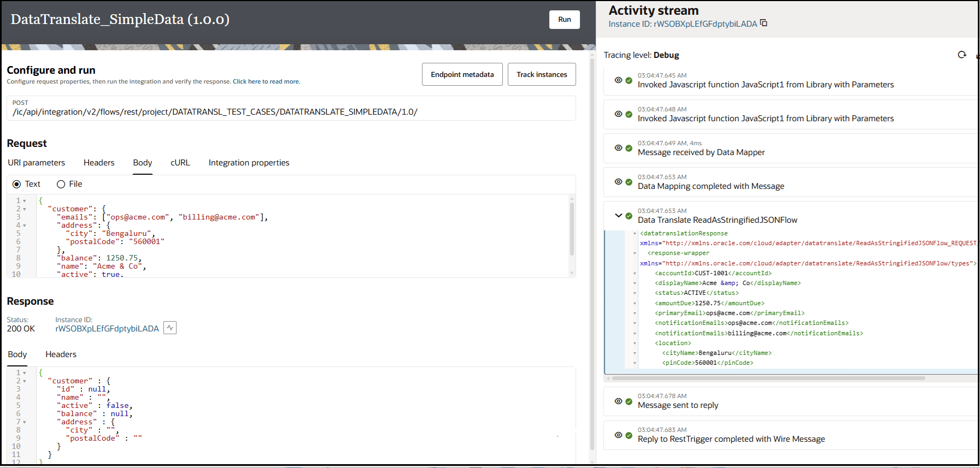Select the Text radio button
This screenshot has height=468, width=980.
click(16, 185)
